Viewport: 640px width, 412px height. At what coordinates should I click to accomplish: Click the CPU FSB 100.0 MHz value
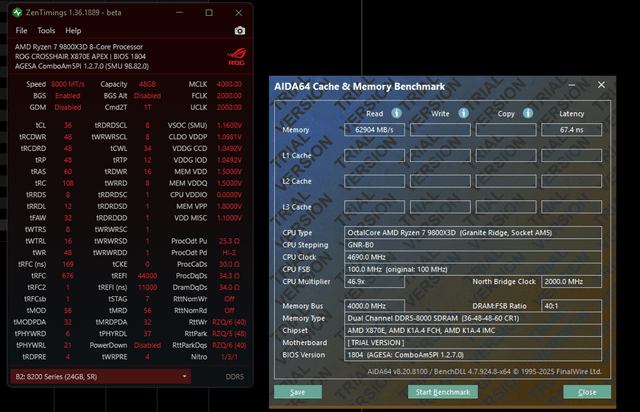coord(473,269)
